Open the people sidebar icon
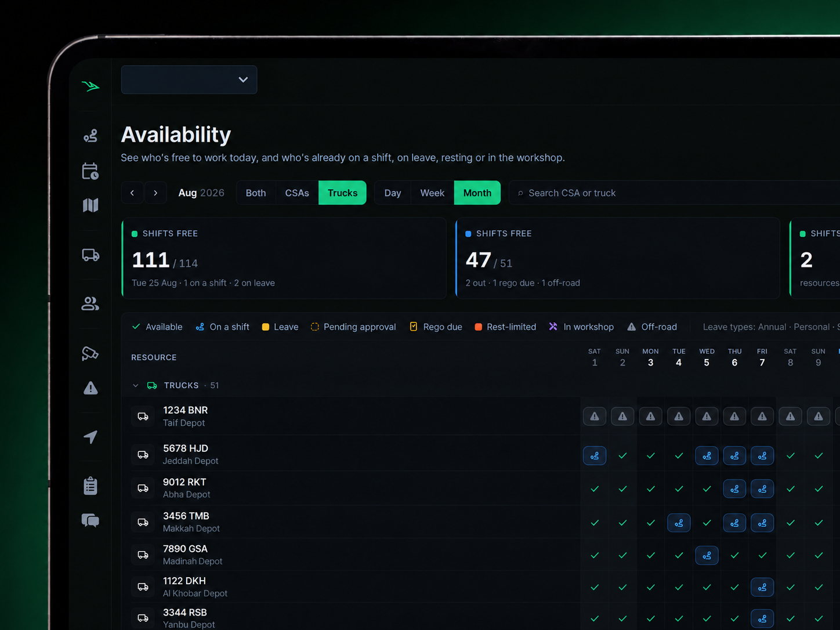 (x=90, y=303)
